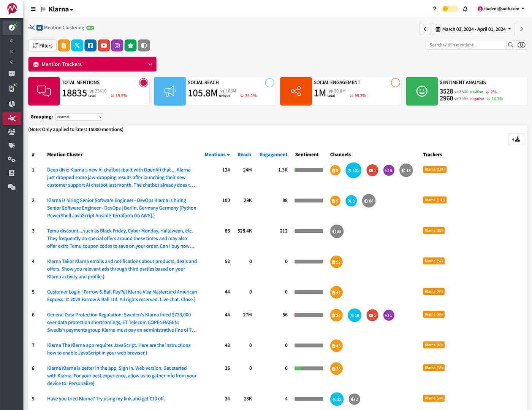Click the Social Reach megaphone tile

click(x=170, y=91)
